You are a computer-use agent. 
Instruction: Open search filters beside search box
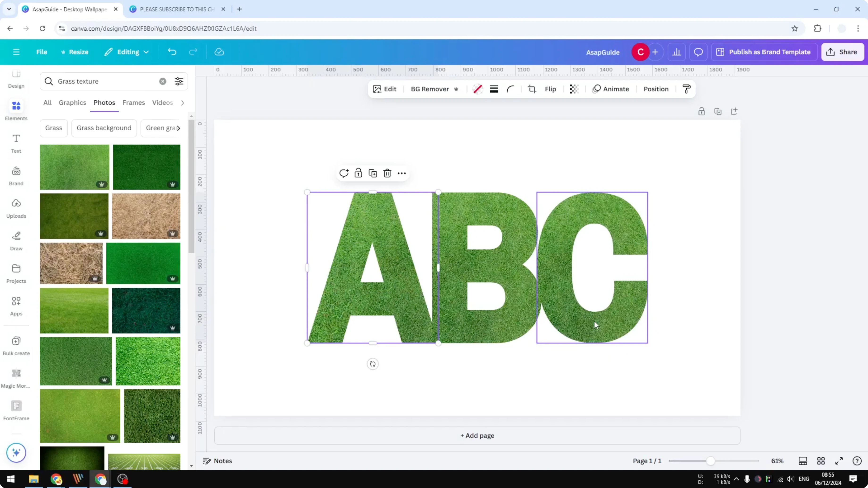[x=179, y=81]
